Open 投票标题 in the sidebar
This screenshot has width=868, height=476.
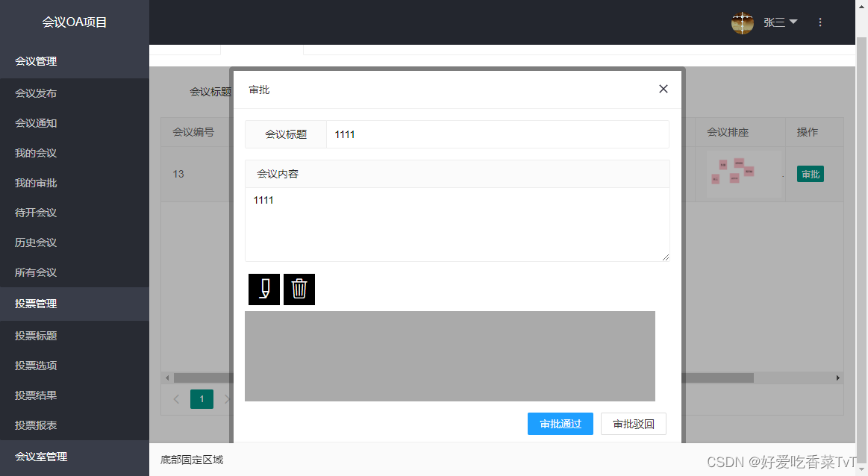[x=75, y=336]
